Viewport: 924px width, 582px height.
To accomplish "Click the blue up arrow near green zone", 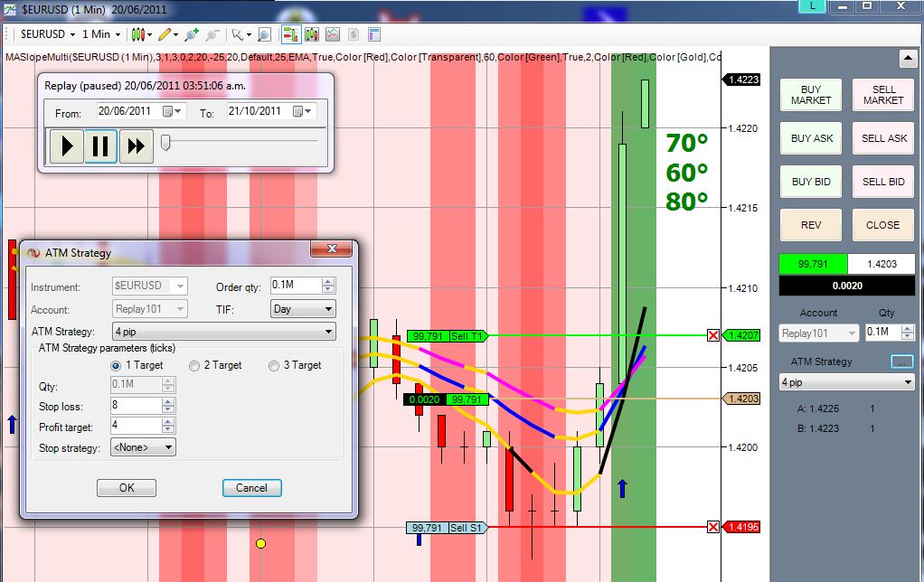I will pos(622,488).
